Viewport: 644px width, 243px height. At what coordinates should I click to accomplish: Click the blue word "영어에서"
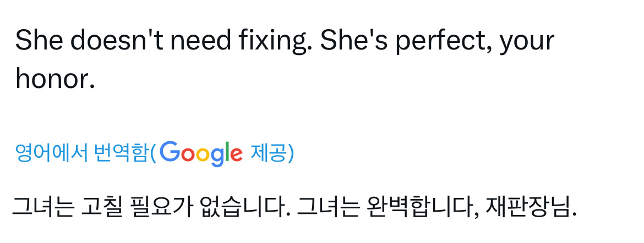coord(51,153)
